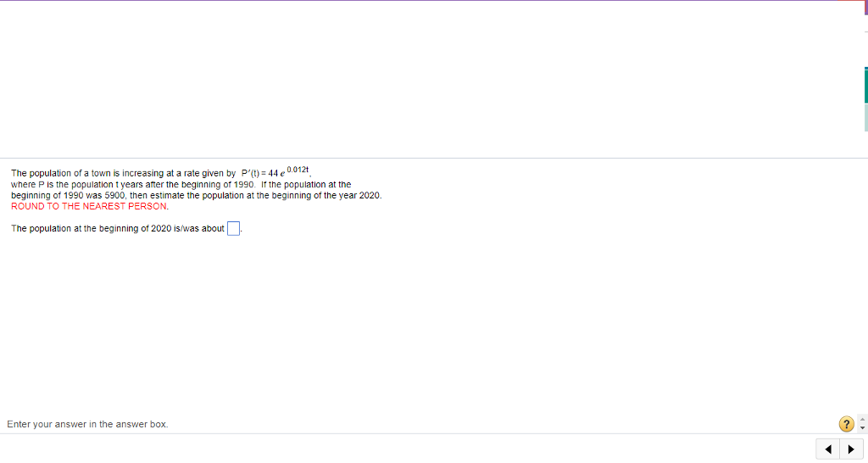Click the purple-red bar in top right corner
This screenshot has height=463, width=868.
click(x=865, y=8)
